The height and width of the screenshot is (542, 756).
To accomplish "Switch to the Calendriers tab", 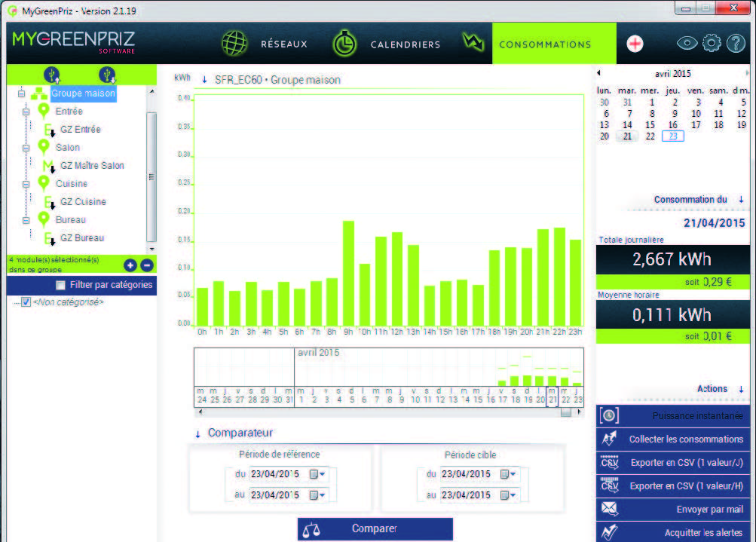I will point(387,44).
